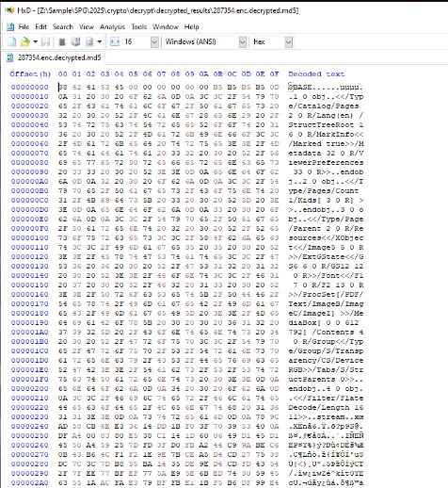Click decoded text '/Parent 2 0 R/Re'
This screenshot has height=488, width=448.
[x=326, y=228]
